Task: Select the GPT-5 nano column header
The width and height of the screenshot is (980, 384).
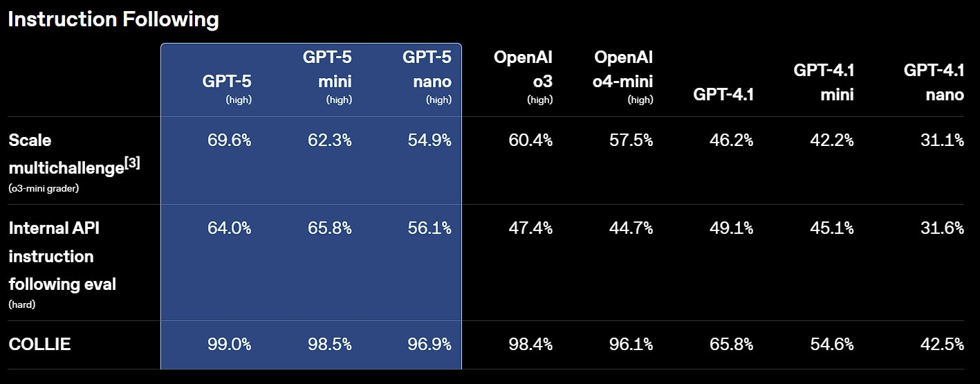Action: click(427, 77)
